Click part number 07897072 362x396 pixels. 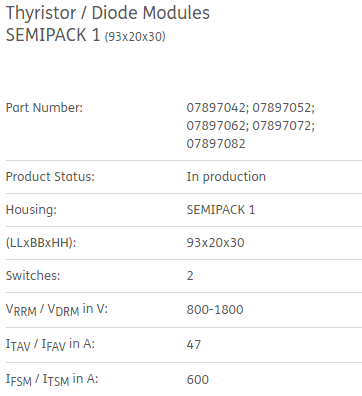pyautogui.click(x=283, y=126)
